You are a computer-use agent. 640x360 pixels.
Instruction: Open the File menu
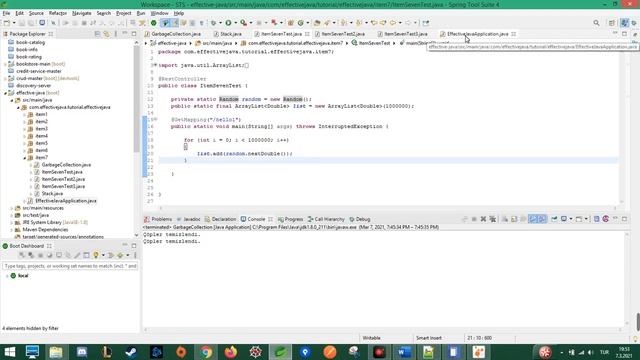7,13
